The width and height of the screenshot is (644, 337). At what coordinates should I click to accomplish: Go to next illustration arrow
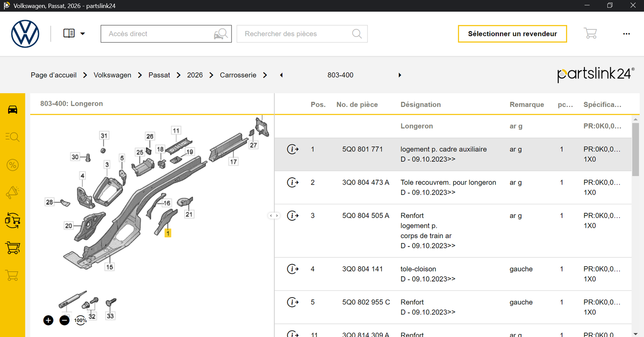pyautogui.click(x=400, y=75)
